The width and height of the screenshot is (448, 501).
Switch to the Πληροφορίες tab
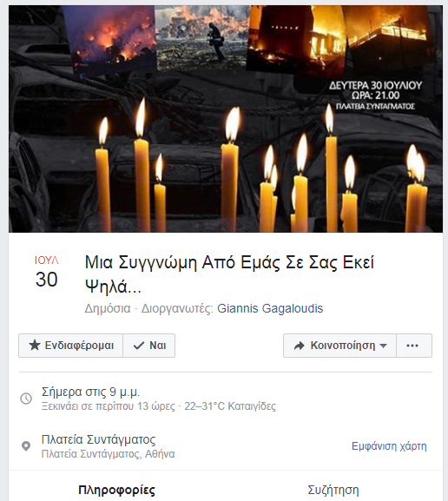(116, 490)
